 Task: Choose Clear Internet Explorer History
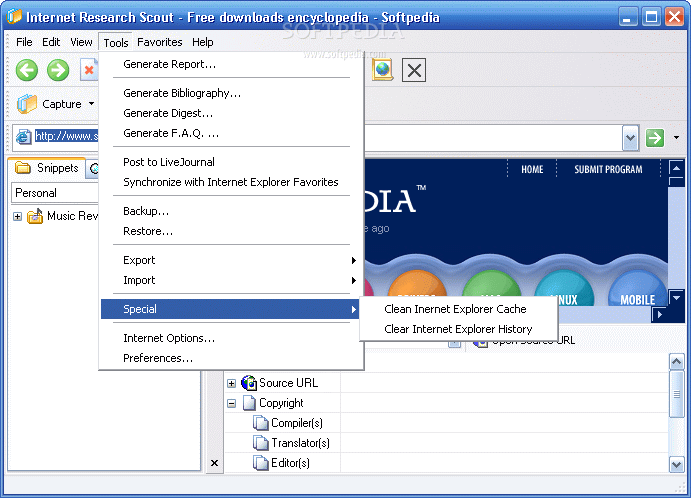point(459,329)
